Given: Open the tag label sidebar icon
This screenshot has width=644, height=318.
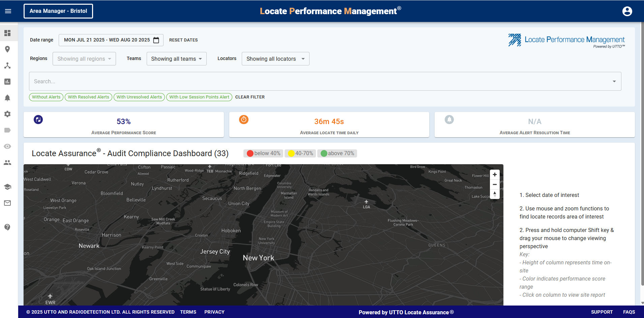Looking at the screenshot, I should coord(7,130).
